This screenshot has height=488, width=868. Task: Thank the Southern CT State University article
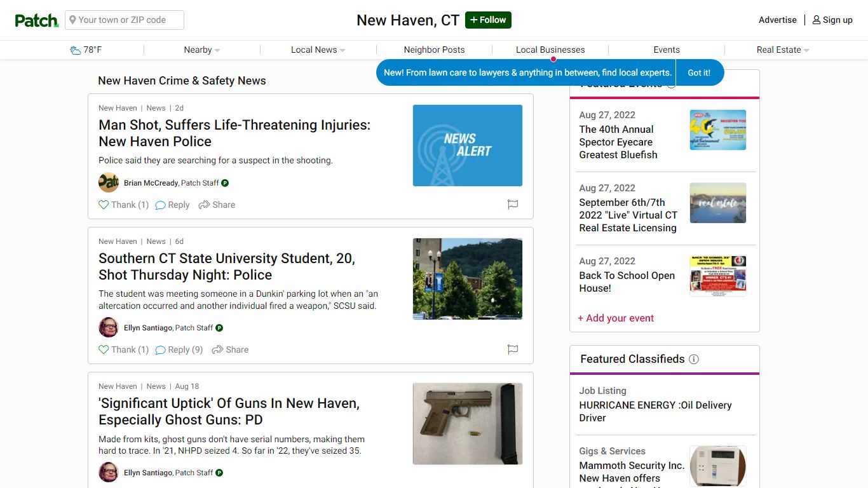123,349
